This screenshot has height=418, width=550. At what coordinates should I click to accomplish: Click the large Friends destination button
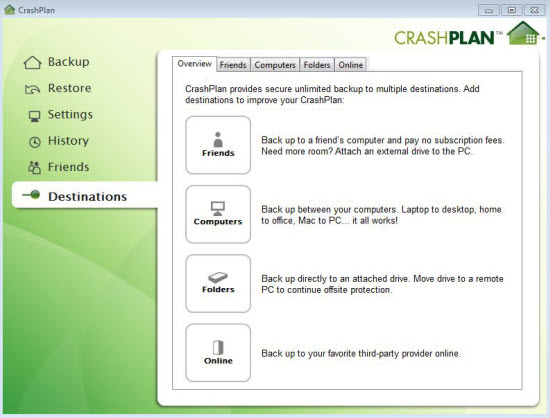[218, 145]
